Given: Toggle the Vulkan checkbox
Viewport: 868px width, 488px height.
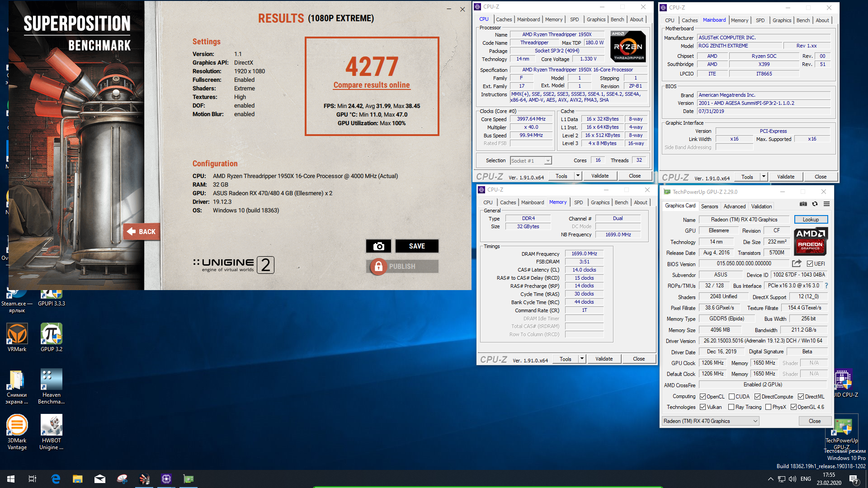Looking at the screenshot, I should click(x=703, y=407).
